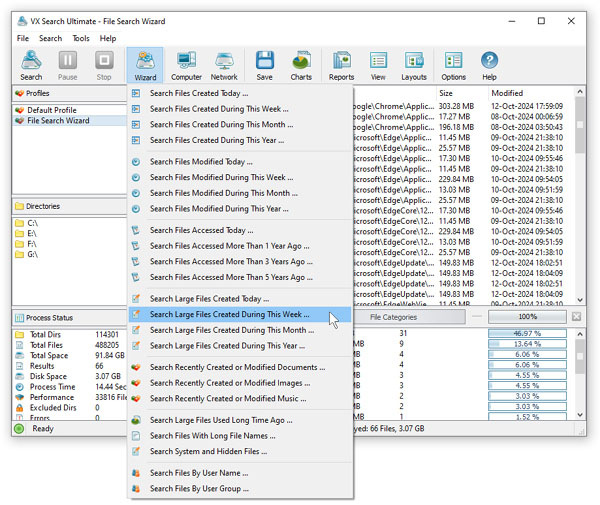Select the Computer toolbar icon
Viewport: 600px width, 505px height.
click(x=186, y=65)
